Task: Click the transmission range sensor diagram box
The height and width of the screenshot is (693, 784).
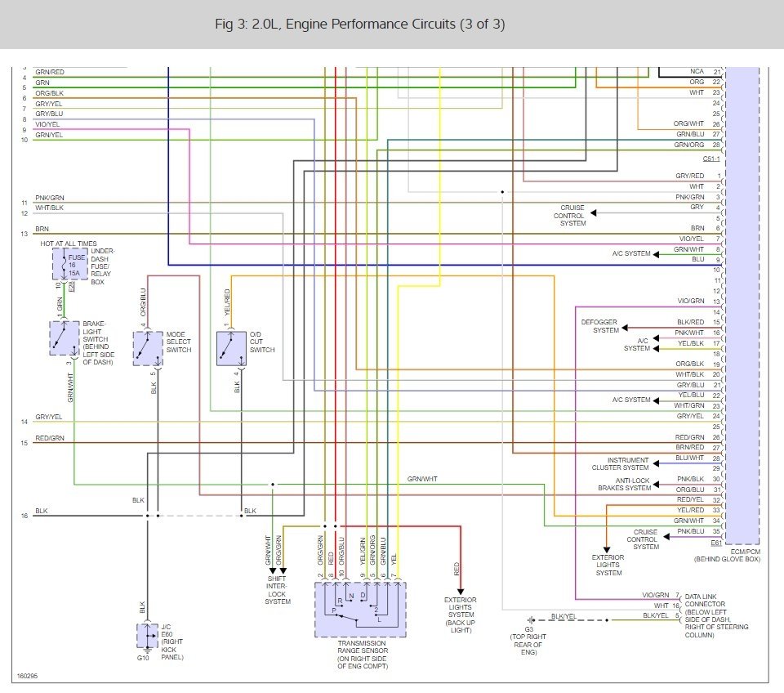Action: [x=360, y=609]
